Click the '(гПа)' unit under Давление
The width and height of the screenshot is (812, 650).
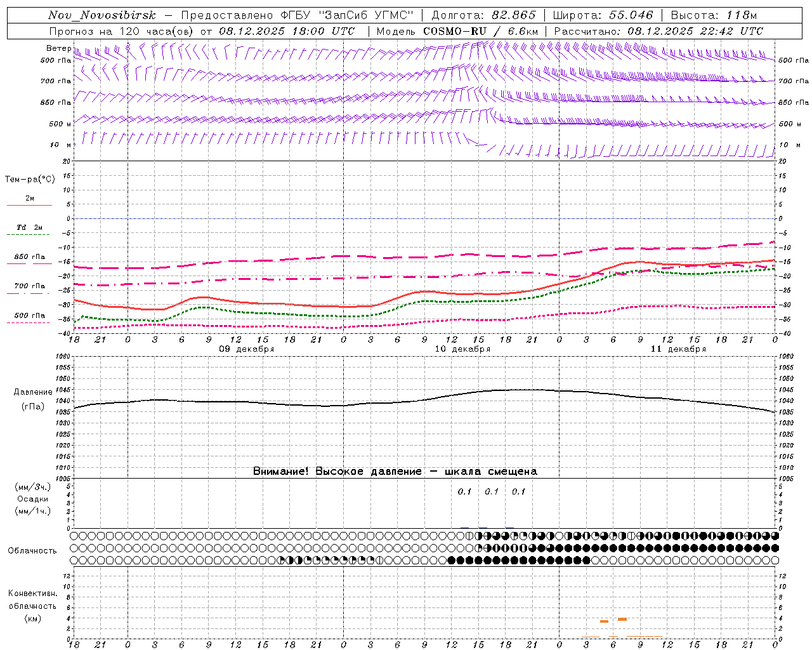(33, 406)
